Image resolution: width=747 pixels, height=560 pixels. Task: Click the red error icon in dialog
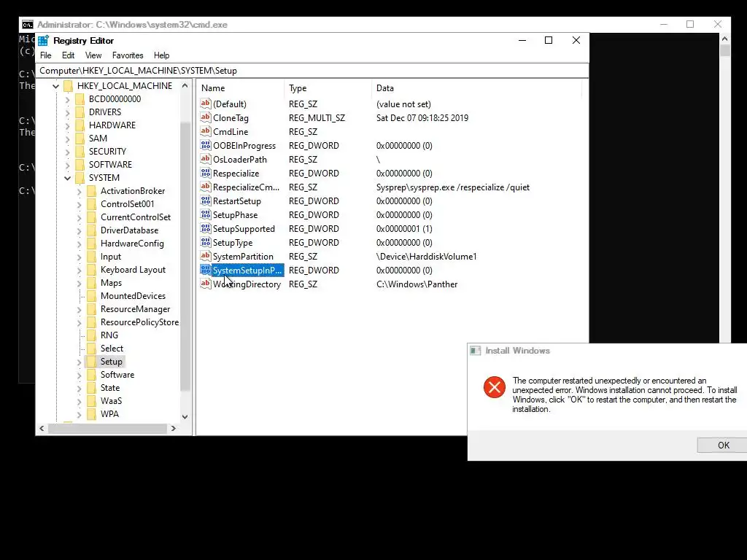(x=495, y=386)
